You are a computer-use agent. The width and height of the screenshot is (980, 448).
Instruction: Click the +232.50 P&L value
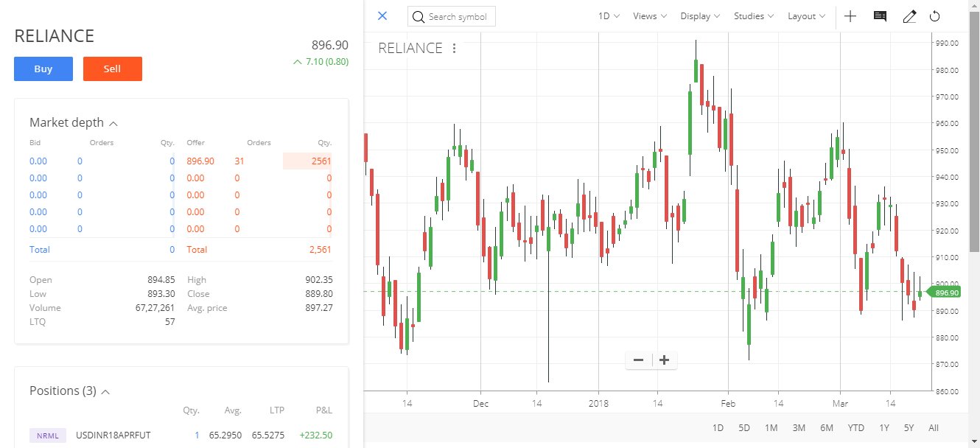tap(316, 435)
